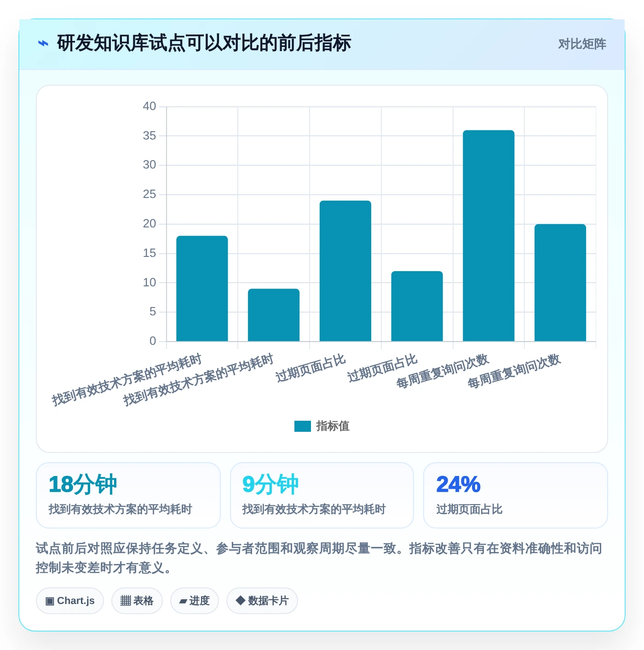Open the 24% 过期页面占比 card
The width and height of the screenshot is (644, 650).
pos(516,495)
